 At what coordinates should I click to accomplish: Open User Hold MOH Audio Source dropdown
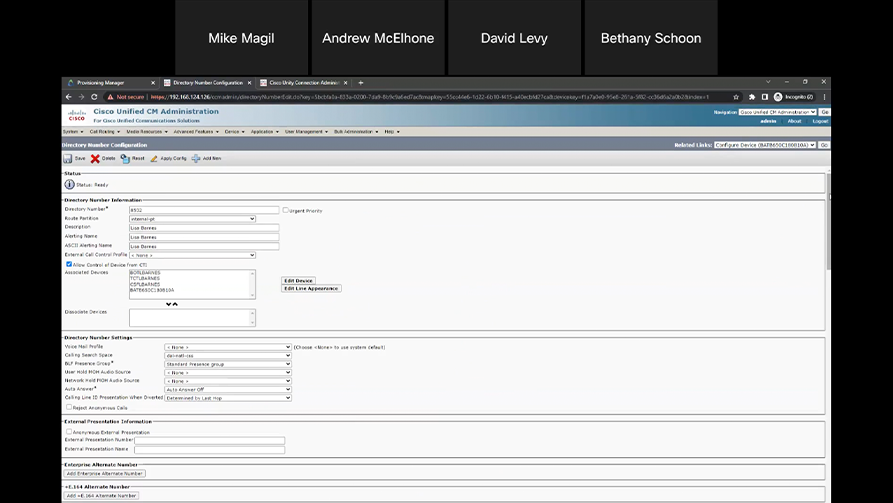228,373
